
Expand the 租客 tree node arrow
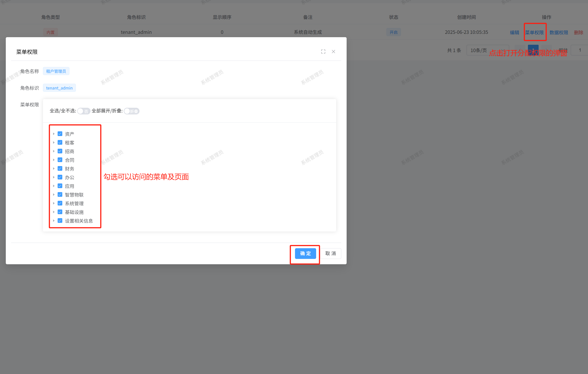[54, 142]
